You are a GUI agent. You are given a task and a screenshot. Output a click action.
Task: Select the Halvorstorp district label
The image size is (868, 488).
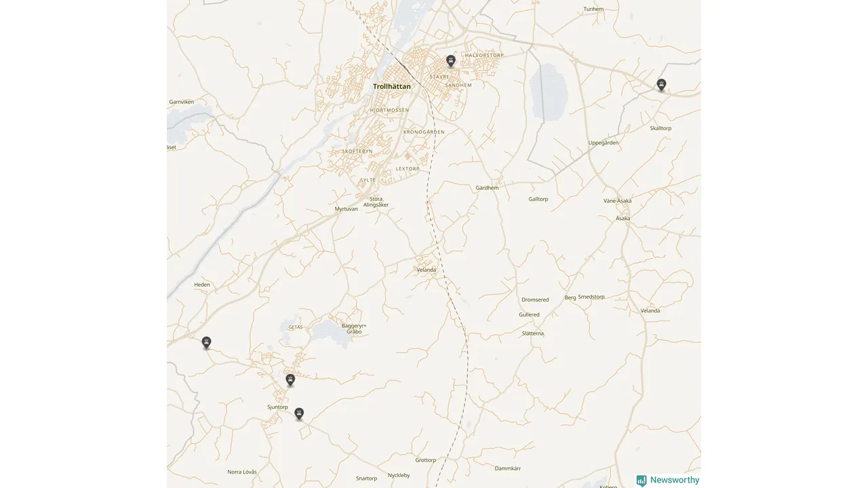(x=484, y=55)
